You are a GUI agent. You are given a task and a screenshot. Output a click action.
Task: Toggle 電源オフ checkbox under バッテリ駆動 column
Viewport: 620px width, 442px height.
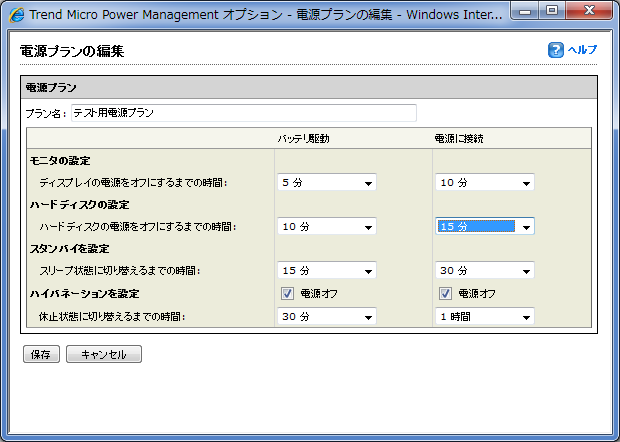point(287,294)
